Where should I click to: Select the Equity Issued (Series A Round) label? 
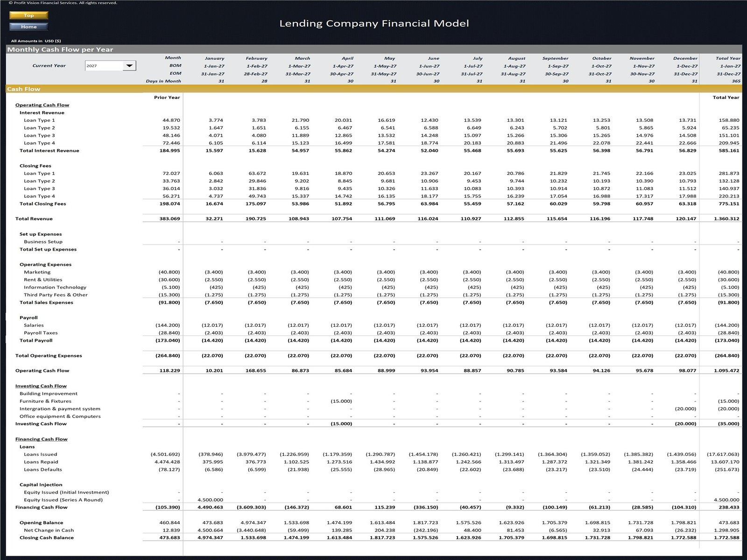click(x=63, y=500)
